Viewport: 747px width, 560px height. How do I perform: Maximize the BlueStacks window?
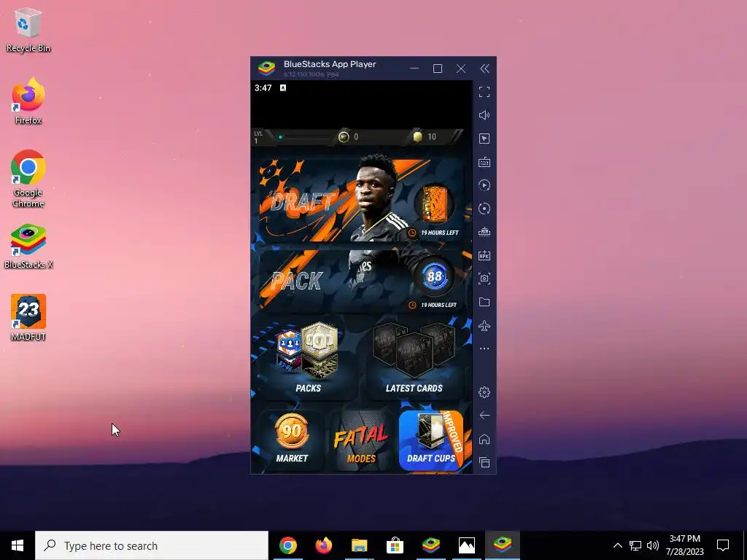click(438, 69)
